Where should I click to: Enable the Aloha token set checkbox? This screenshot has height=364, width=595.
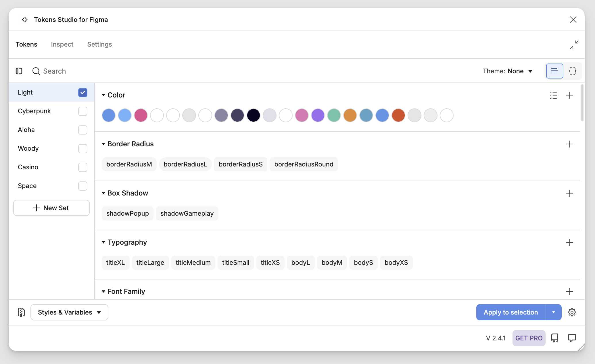click(83, 130)
